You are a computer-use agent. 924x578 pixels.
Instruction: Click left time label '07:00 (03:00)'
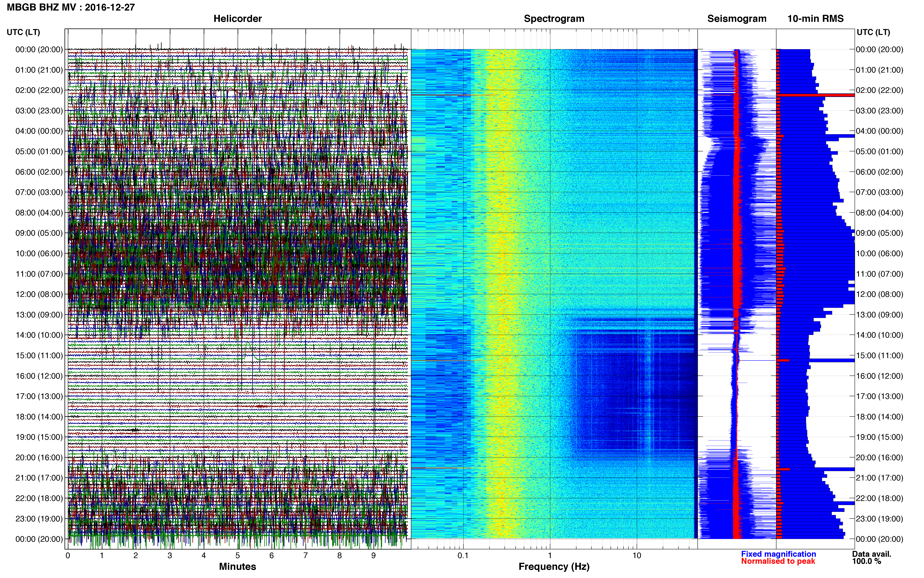point(39,192)
